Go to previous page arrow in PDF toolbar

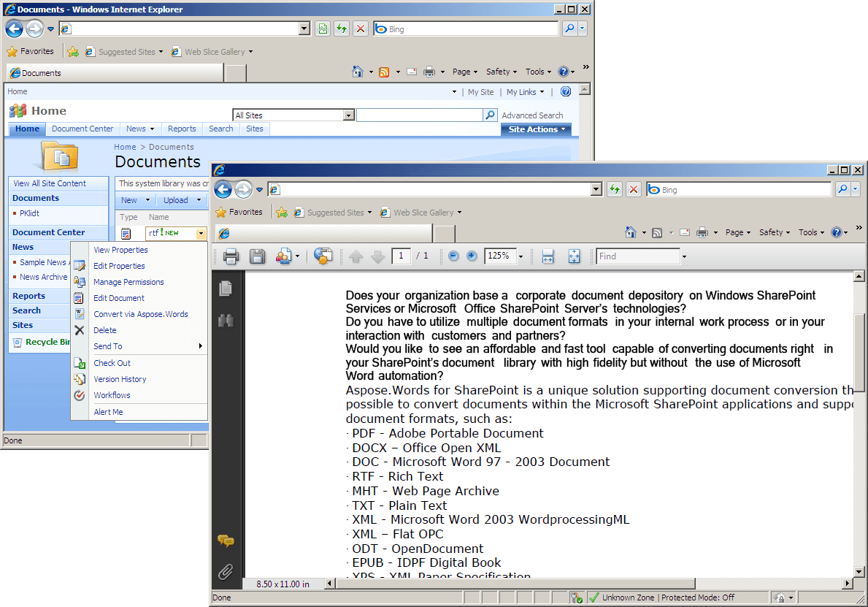tap(356, 256)
